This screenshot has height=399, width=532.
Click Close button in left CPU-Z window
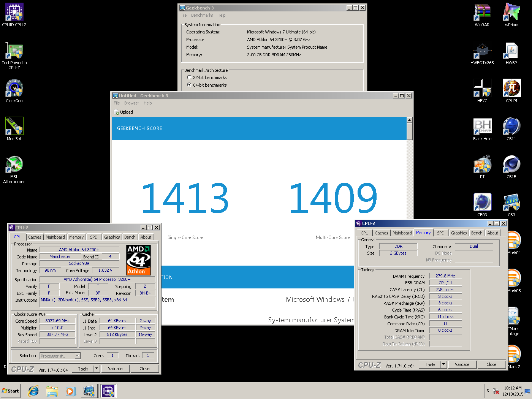click(144, 369)
